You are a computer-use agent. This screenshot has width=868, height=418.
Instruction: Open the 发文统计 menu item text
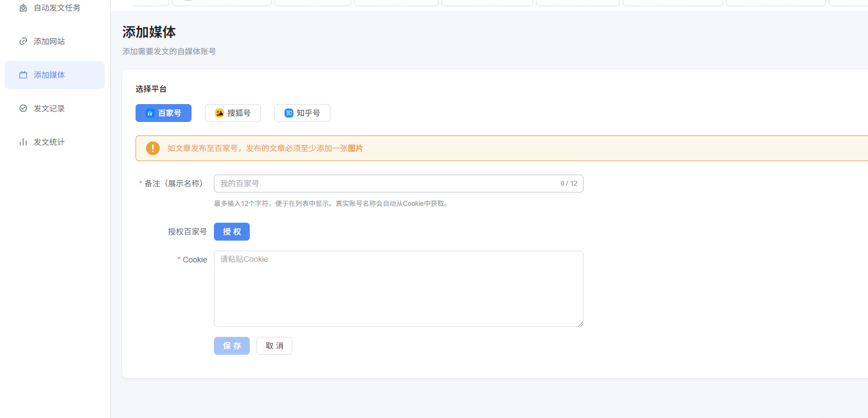(49, 142)
